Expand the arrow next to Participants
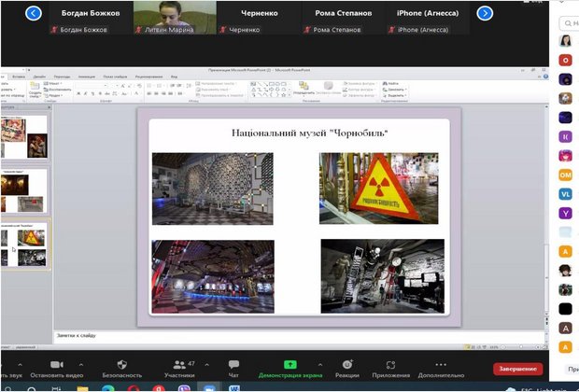Image resolution: width=579 pixels, height=392 pixels. click(x=207, y=362)
